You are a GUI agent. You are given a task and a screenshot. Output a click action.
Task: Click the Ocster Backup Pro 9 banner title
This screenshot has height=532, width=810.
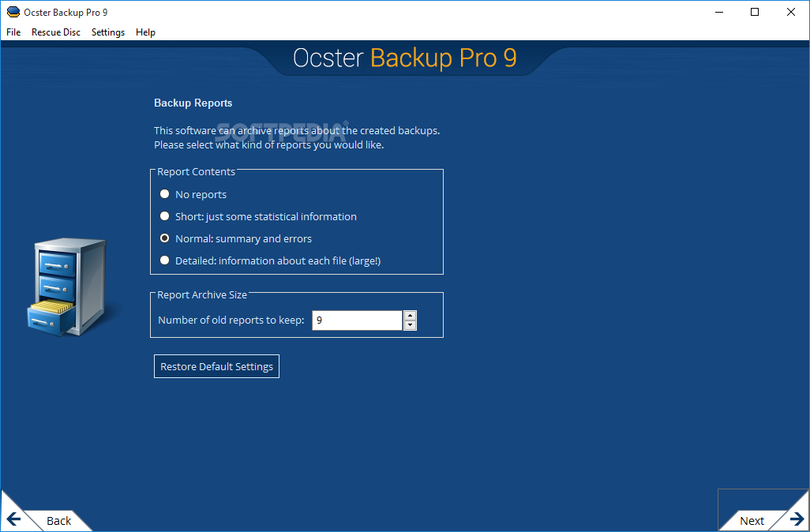[405, 58]
